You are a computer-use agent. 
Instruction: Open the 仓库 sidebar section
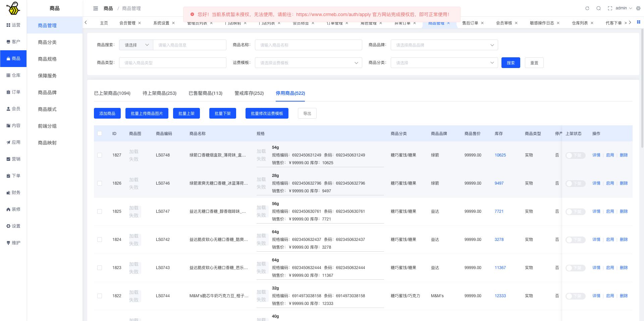(x=13, y=75)
